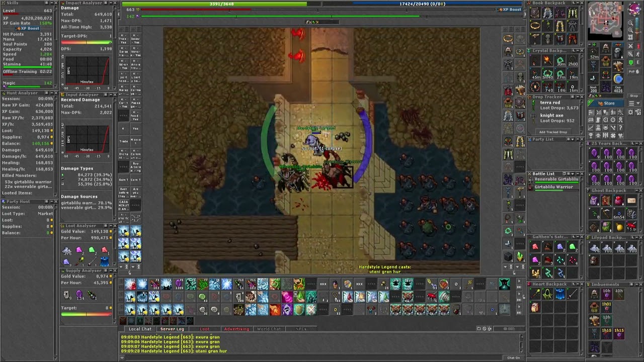Image resolution: width=644 pixels, height=362 pixels.
Task: Click the F12 action bar icon
Action: pos(263,285)
